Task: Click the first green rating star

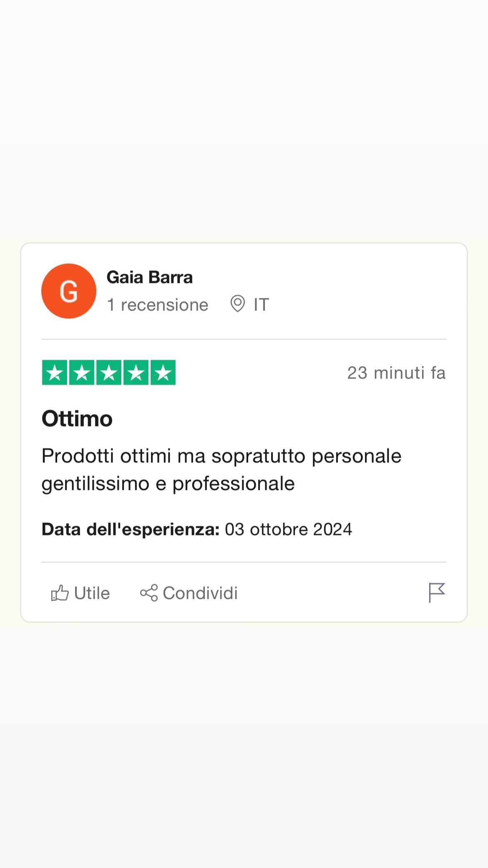Action: click(55, 372)
